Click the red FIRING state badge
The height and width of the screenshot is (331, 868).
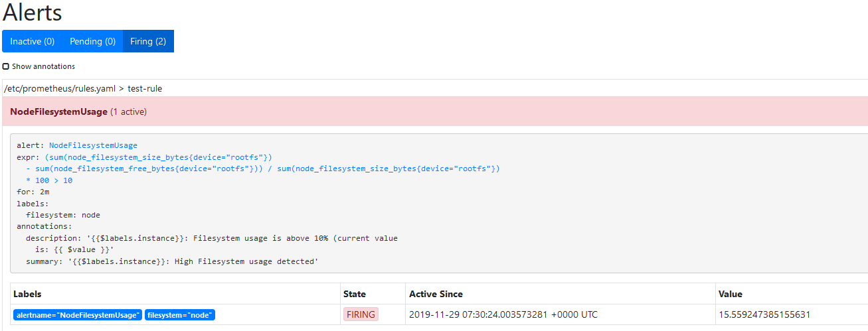click(361, 314)
